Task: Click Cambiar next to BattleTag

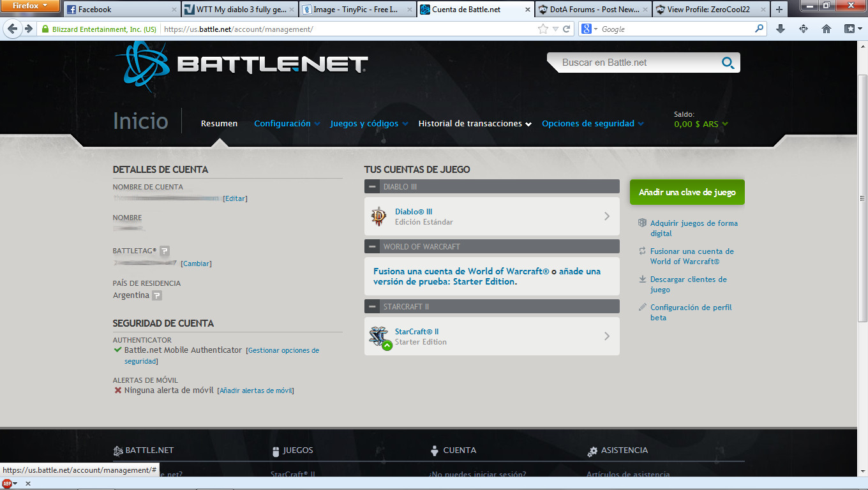Action: coord(196,264)
